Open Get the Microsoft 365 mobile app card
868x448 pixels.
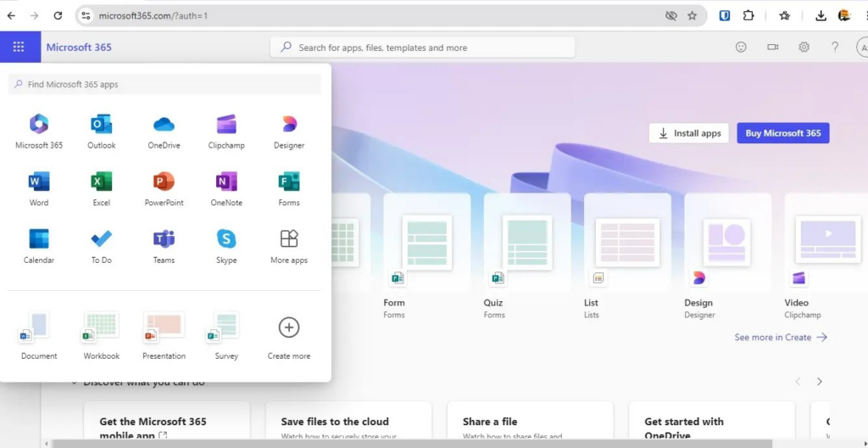(167, 422)
